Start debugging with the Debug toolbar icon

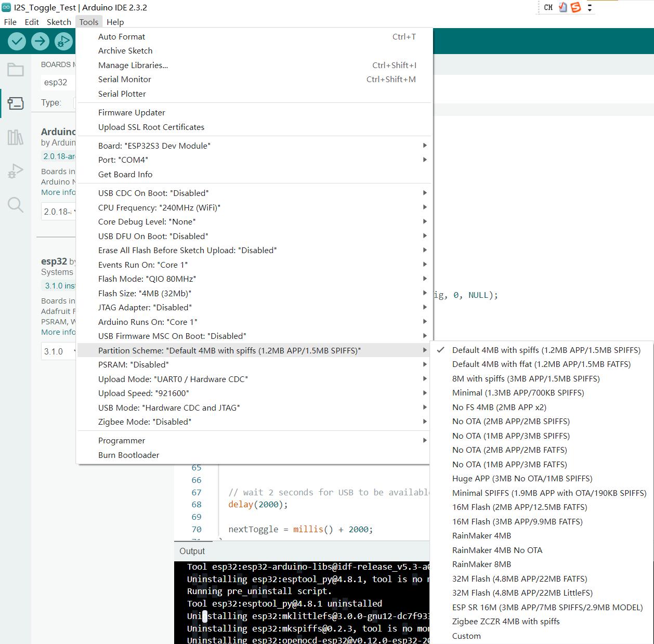coord(63,41)
